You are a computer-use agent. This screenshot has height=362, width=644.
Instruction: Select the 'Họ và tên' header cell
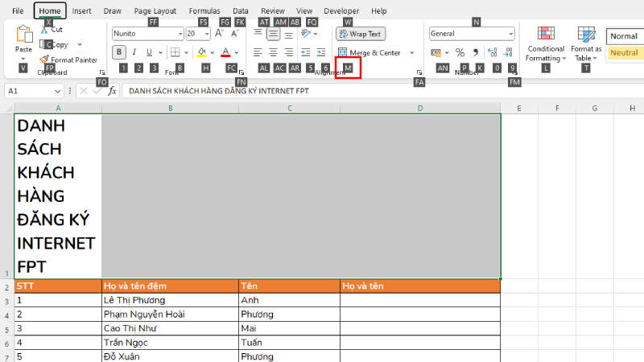click(419, 286)
